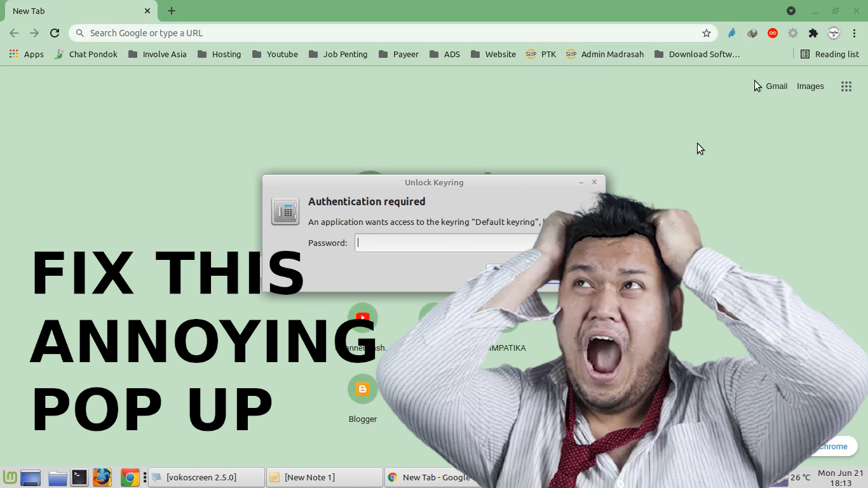Open the Involve Asia bookmark folder
Screen dimensions: 868x488
tap(158, 54)
